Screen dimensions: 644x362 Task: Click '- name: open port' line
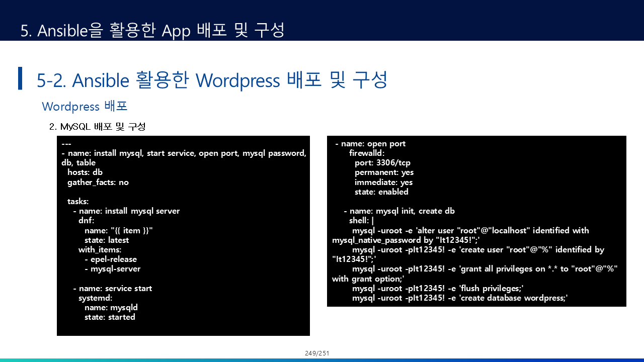(x=370, y=144)
